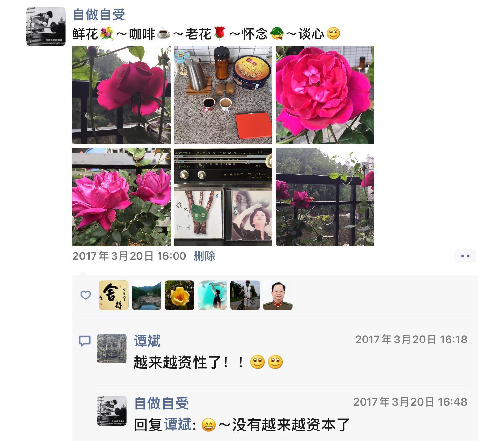
Task: Open liker avatar with river landscape
Action: pos(147,295)
